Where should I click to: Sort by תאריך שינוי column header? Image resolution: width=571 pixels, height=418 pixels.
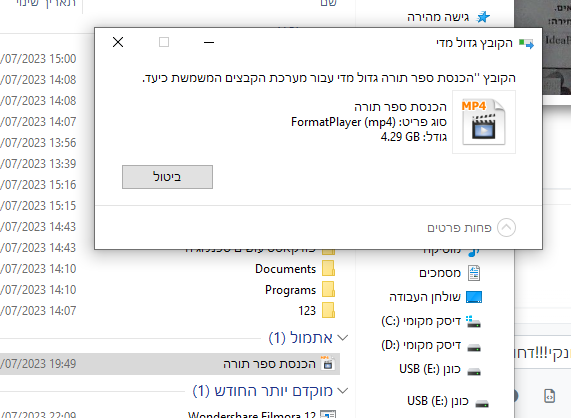coord(46,3)
